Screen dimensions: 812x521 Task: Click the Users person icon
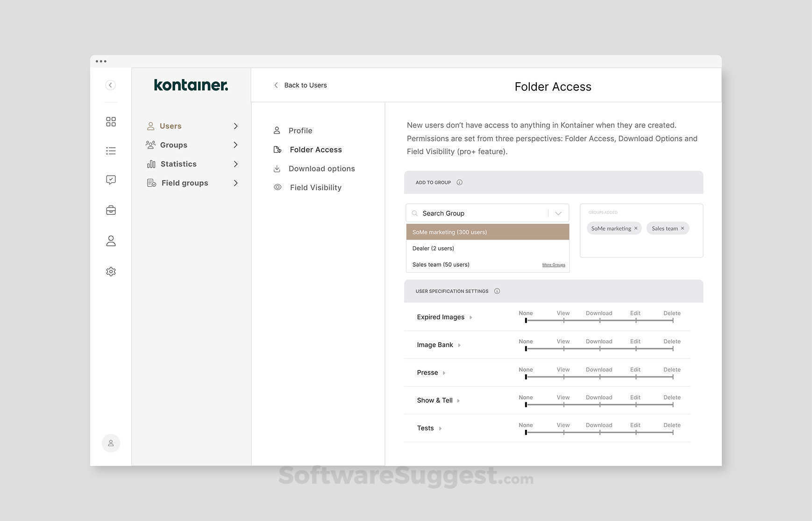pos(150,126)
